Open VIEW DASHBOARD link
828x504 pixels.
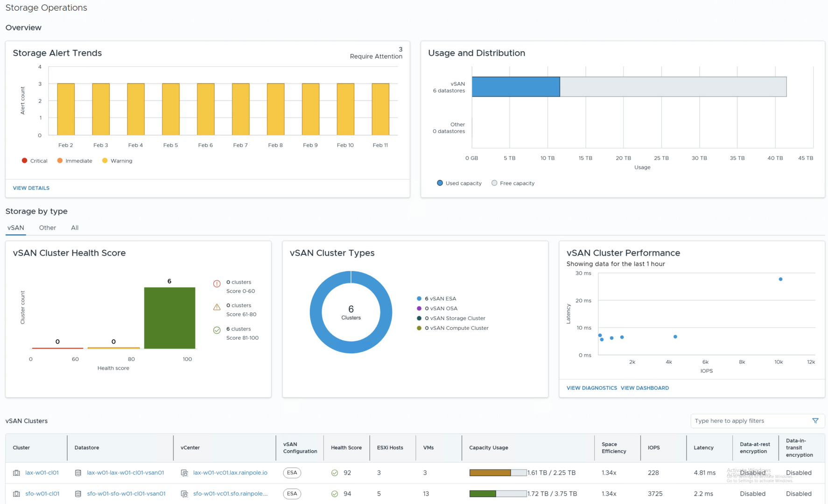645,388
